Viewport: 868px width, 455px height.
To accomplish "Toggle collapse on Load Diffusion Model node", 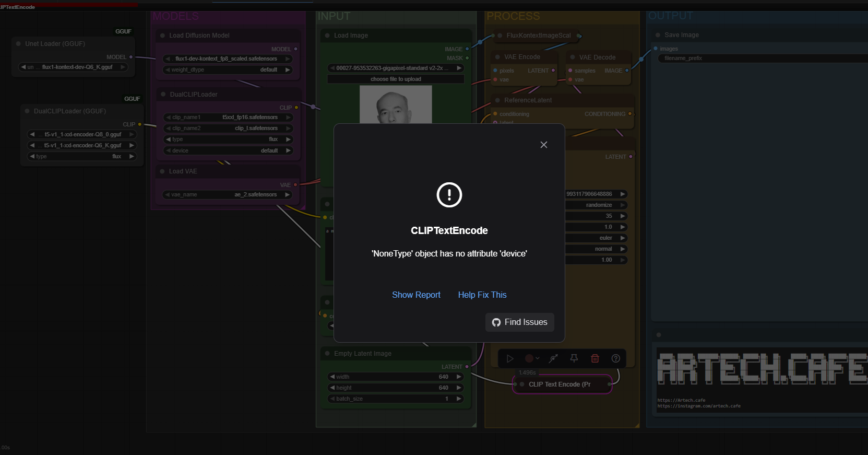I will pyautogui.click(x=163, y=36).
